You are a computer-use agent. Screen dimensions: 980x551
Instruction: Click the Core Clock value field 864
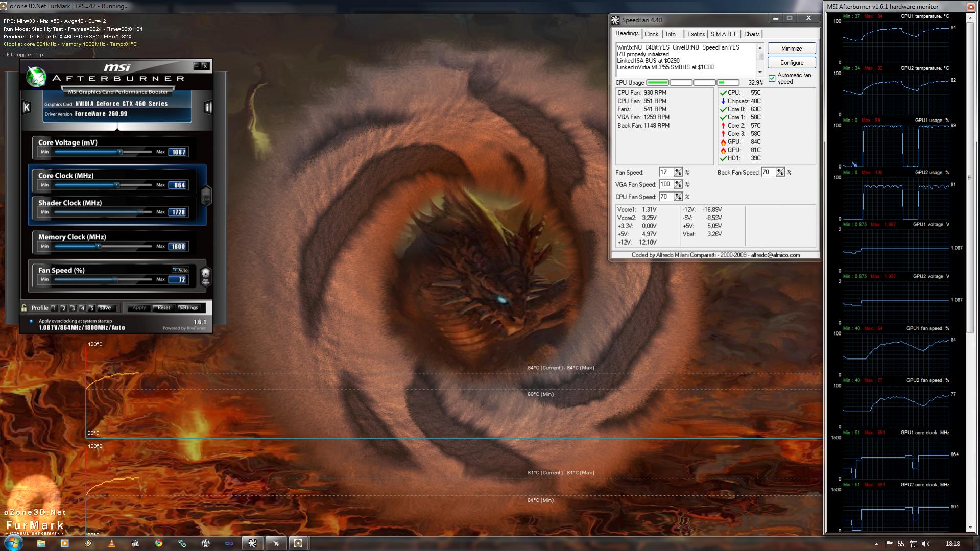pos(178,185)
